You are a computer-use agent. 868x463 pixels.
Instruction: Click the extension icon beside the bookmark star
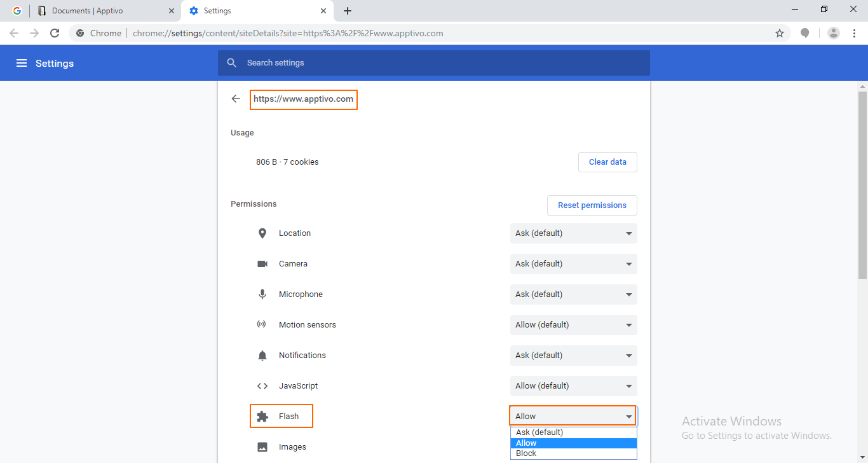pos(805,33)
